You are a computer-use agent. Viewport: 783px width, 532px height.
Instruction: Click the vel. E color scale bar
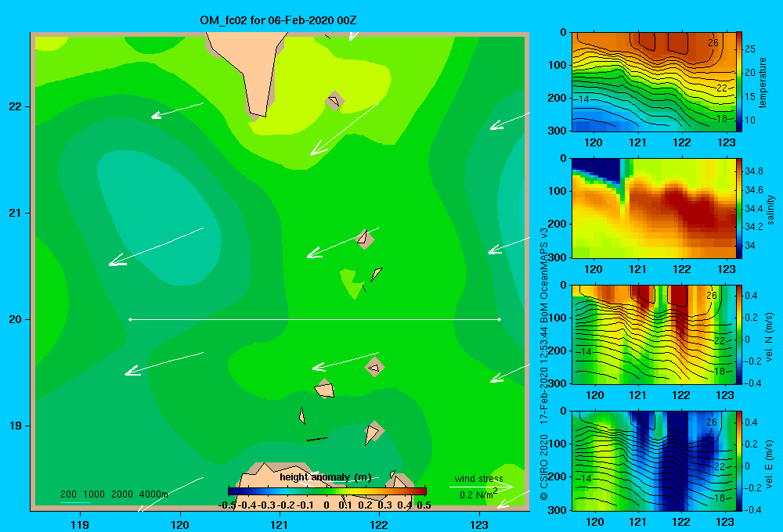[739, 461]
